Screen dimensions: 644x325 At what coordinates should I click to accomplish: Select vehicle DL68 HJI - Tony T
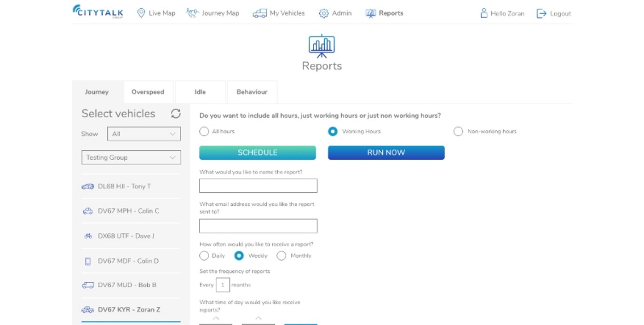tap(131, 186)
